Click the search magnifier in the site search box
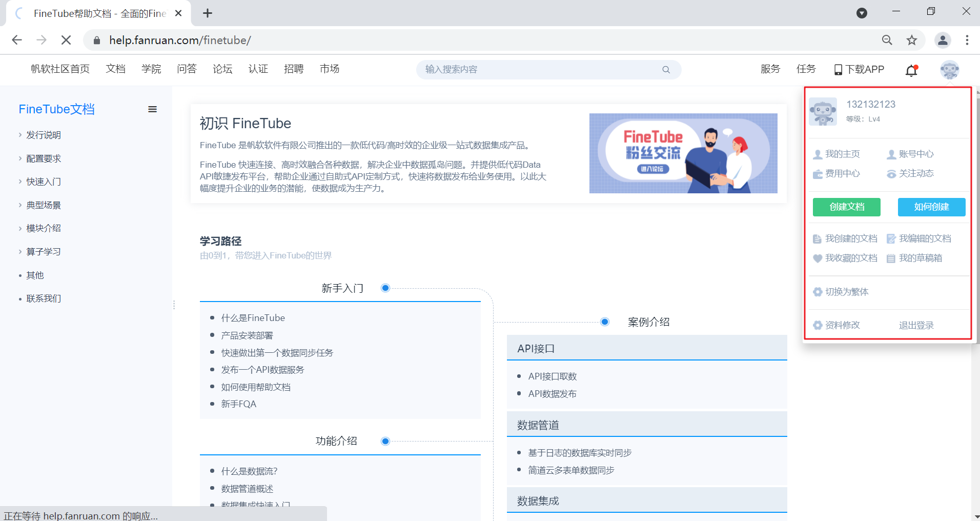This screenshot has height=521, width=980. [x=666, y=70]
